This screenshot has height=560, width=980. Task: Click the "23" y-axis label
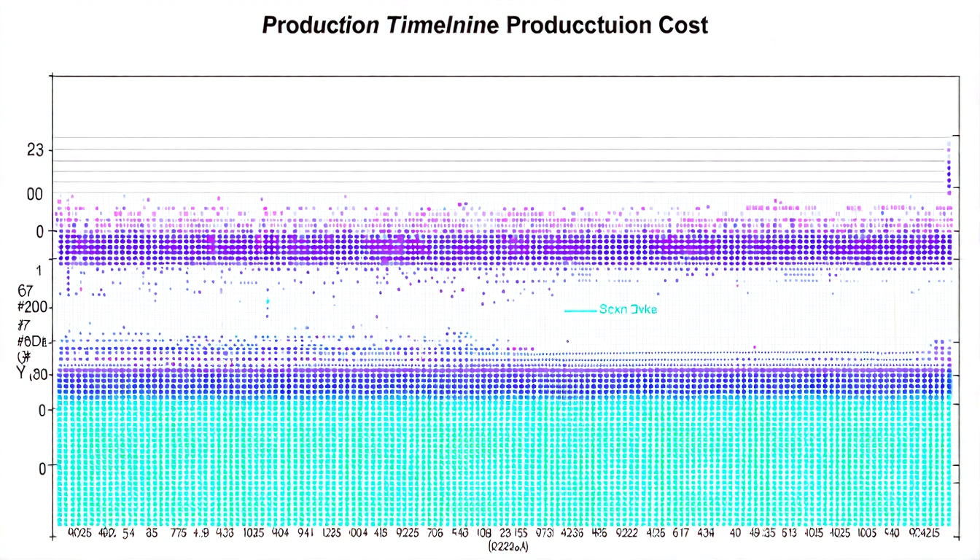click(35, 151)
